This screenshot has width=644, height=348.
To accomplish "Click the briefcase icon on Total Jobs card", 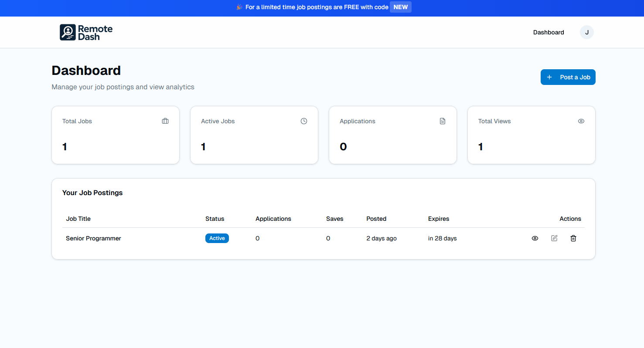I will (165, 121).
